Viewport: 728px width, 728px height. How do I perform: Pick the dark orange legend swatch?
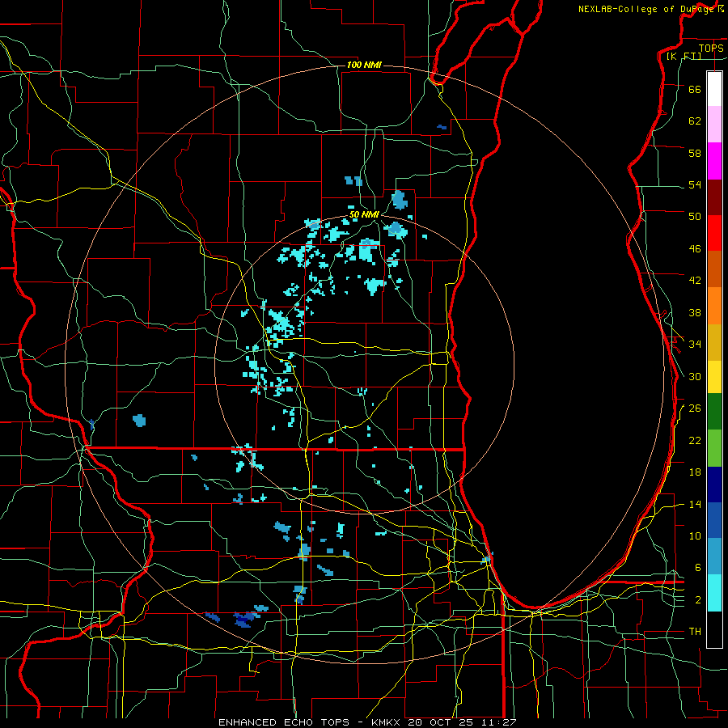coord(714,269)
